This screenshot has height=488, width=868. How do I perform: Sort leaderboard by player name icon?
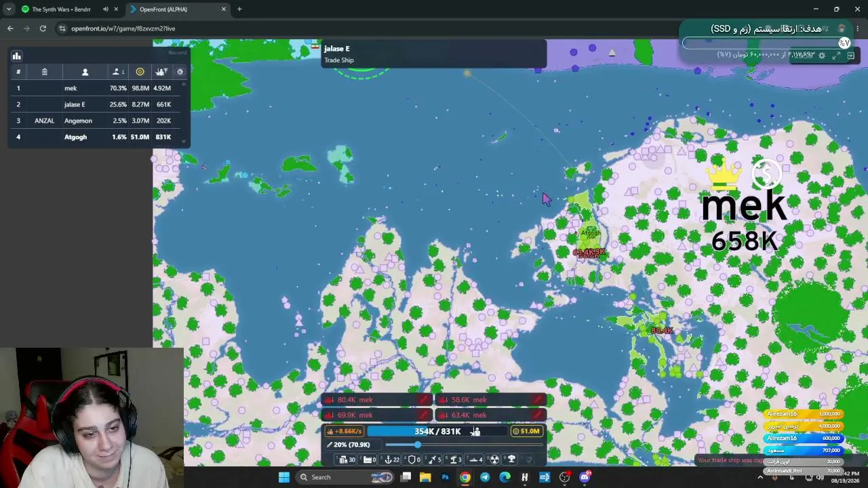click(x=85, y=72)
